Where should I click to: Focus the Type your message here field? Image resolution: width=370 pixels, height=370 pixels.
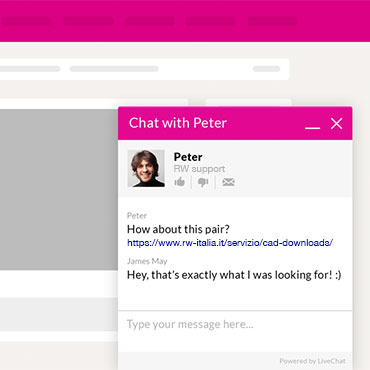(235, 331)
